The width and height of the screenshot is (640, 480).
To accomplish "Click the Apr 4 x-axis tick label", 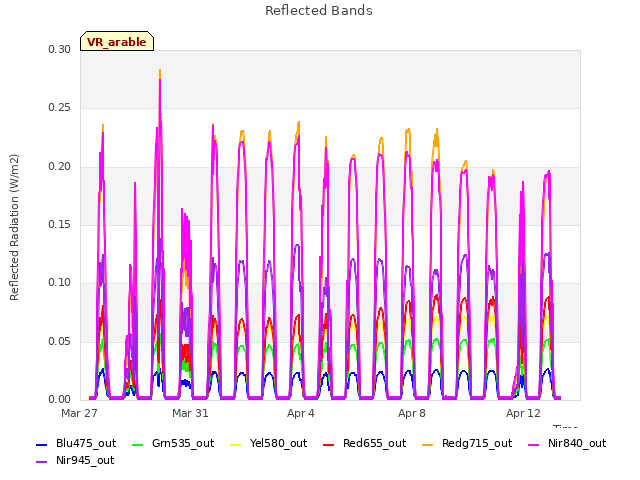I will 301,413.
